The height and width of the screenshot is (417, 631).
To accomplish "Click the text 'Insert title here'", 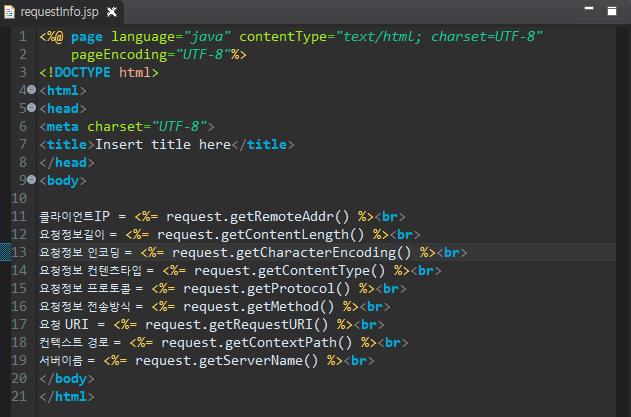I will tap(163, 145).
